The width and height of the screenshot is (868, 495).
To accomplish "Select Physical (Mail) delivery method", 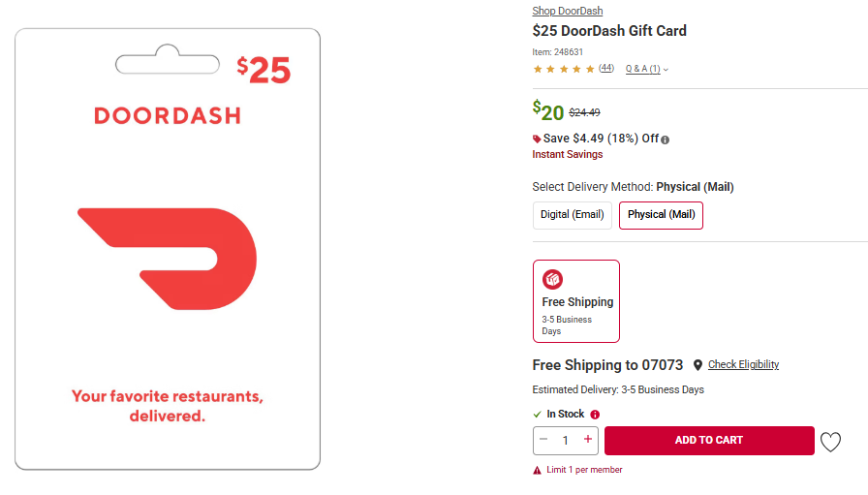I will [661, 215].
